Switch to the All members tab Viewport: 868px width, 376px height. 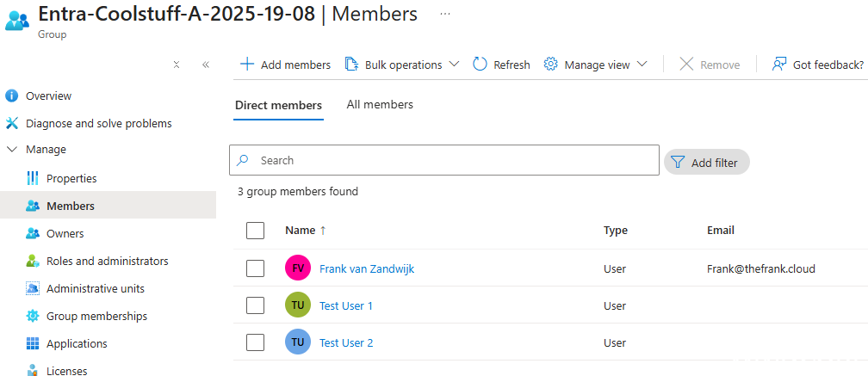click(x=380, y=105)
